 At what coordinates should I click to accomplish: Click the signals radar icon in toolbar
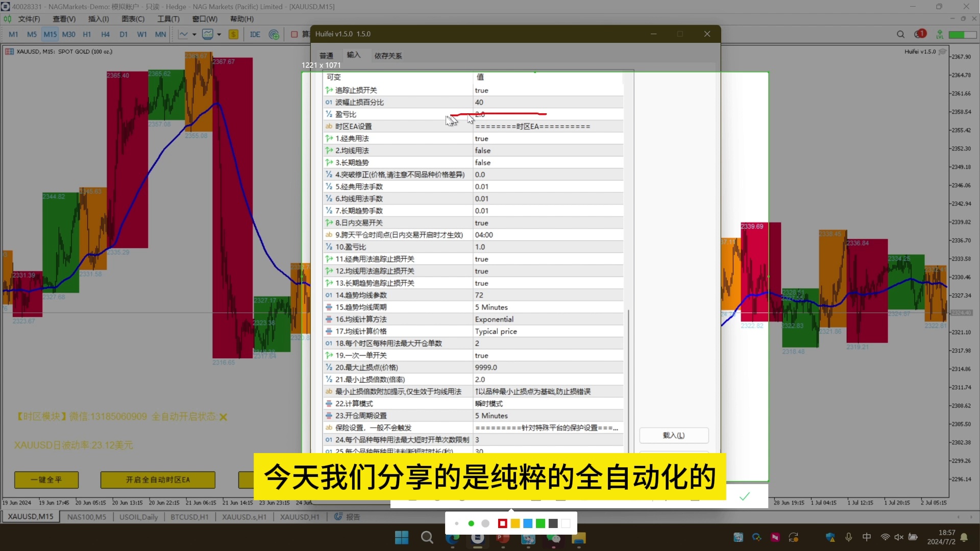274,35
